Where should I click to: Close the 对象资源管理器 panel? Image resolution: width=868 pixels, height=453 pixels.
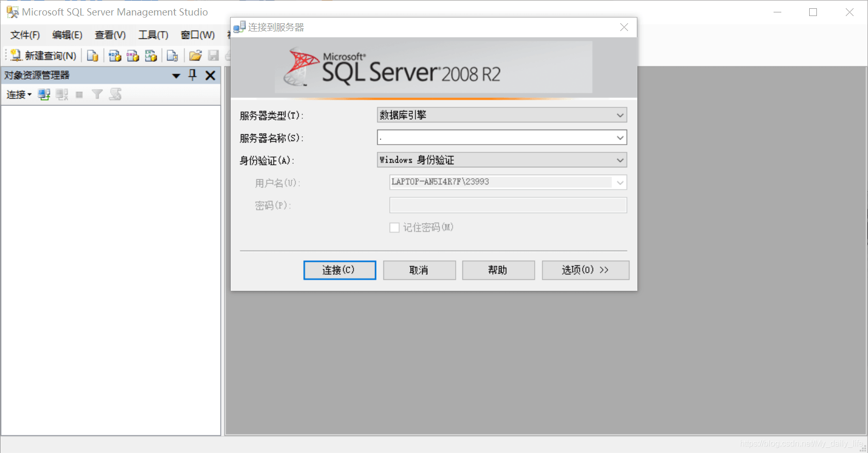click(210, 75)
